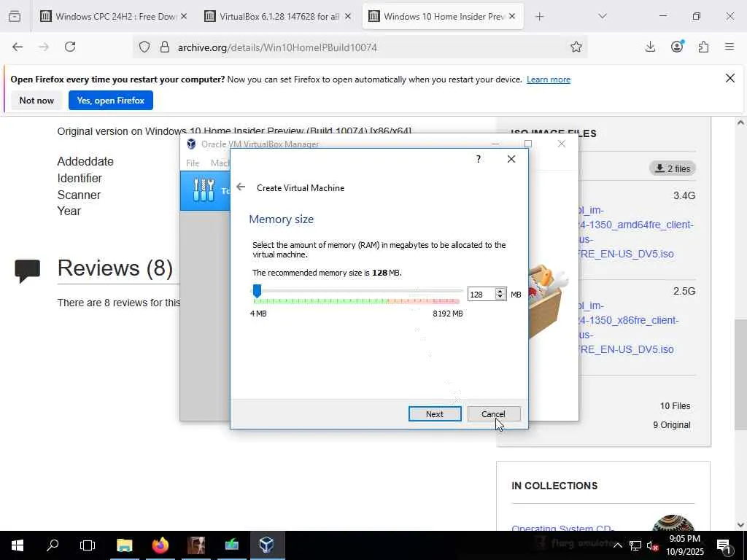Open Firefox View icon

[x=15, y=17]
